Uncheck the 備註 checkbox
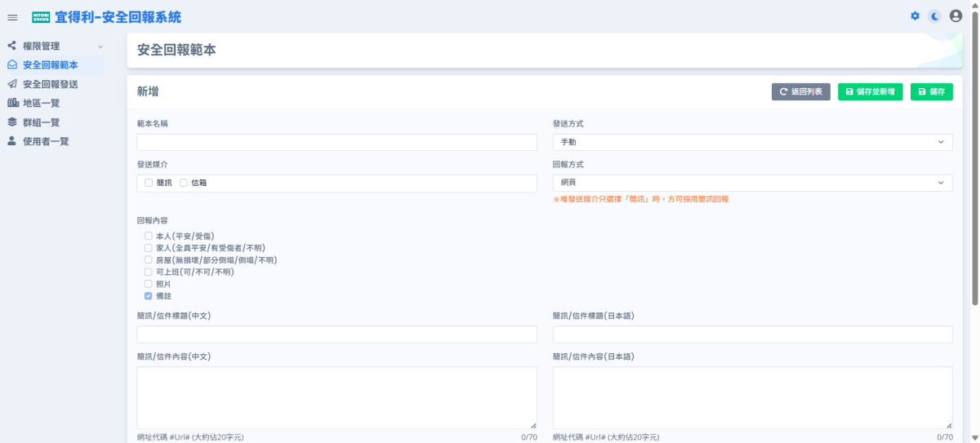980x443 pixels. click(149, 296)
